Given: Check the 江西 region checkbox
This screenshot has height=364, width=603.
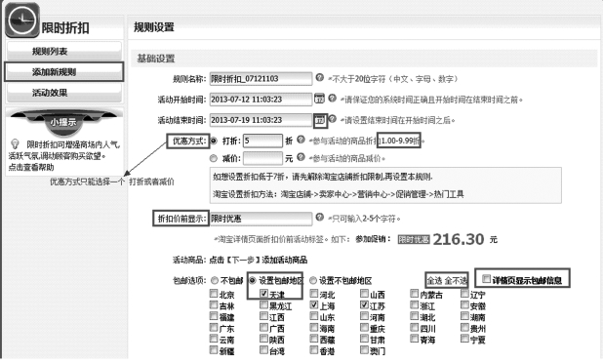Looking at the screenshot, I should (263, 316).
